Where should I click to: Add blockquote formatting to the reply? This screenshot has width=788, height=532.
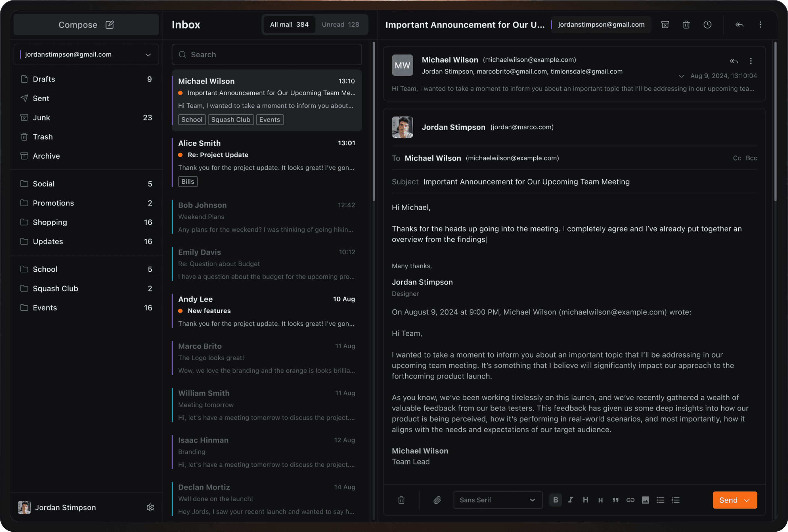(x=615, y=500)
